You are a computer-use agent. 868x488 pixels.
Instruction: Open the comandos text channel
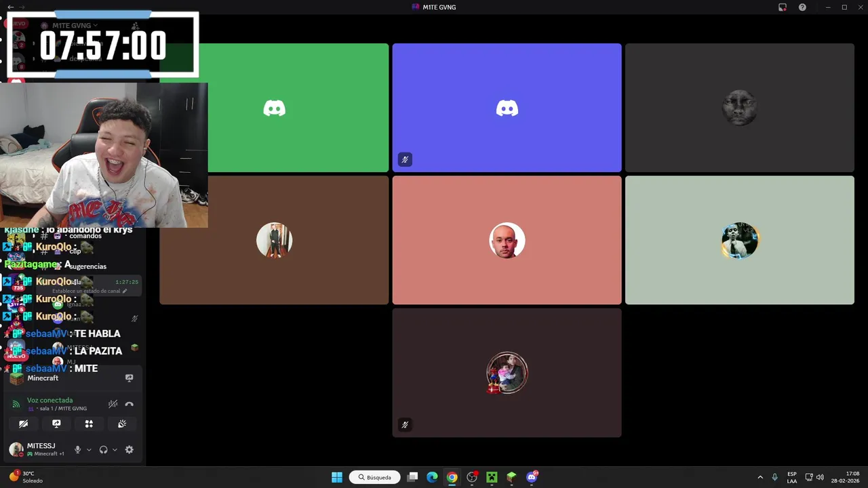85,236
